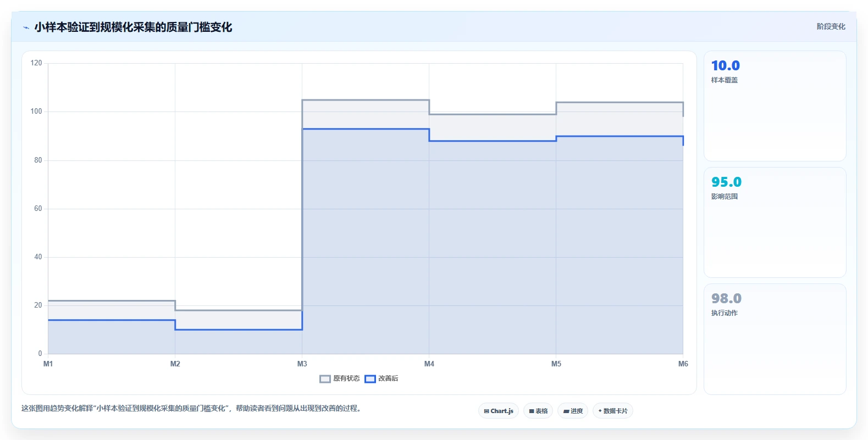Click the Chart.js tag icon
This screenshot has width=868, height=440.
point(486,411)
